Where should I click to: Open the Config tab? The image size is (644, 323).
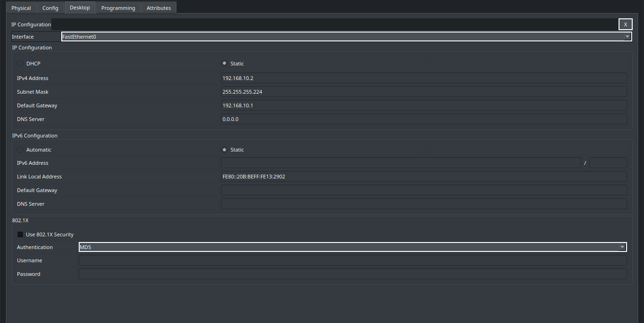[x=50, y=8]
